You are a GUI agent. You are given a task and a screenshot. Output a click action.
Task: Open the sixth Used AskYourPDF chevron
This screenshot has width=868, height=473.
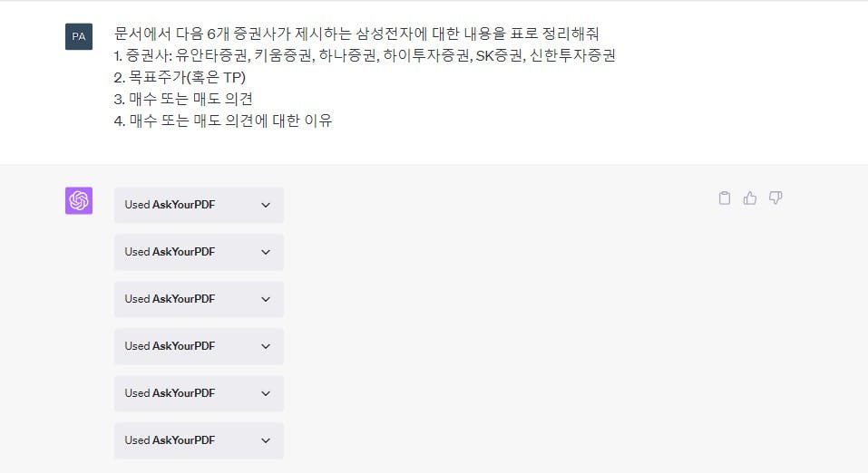point(266,440)
